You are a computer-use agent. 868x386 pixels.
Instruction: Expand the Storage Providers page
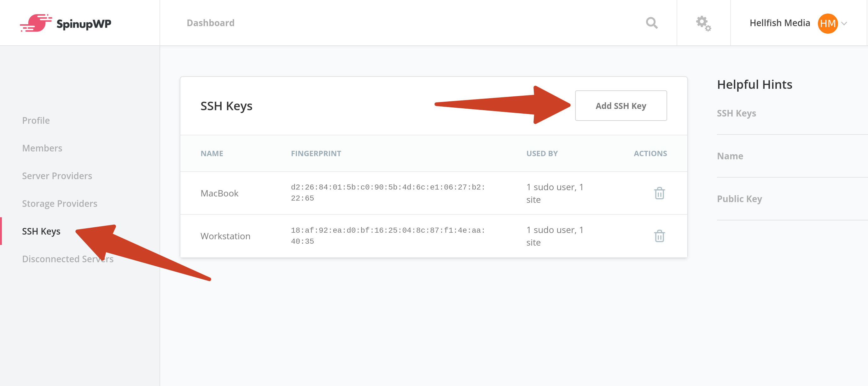pos(59,203)
